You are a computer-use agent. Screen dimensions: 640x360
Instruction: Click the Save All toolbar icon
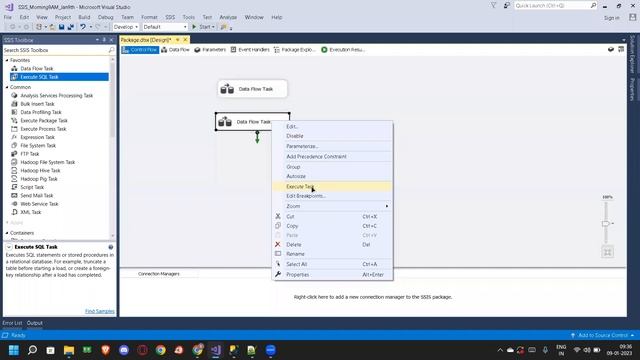pos(71,27)
